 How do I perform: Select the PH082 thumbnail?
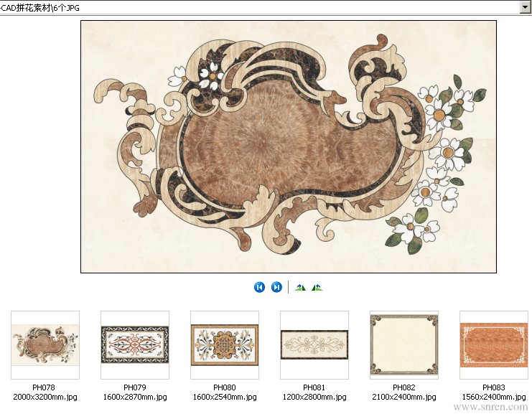point(404,345)
